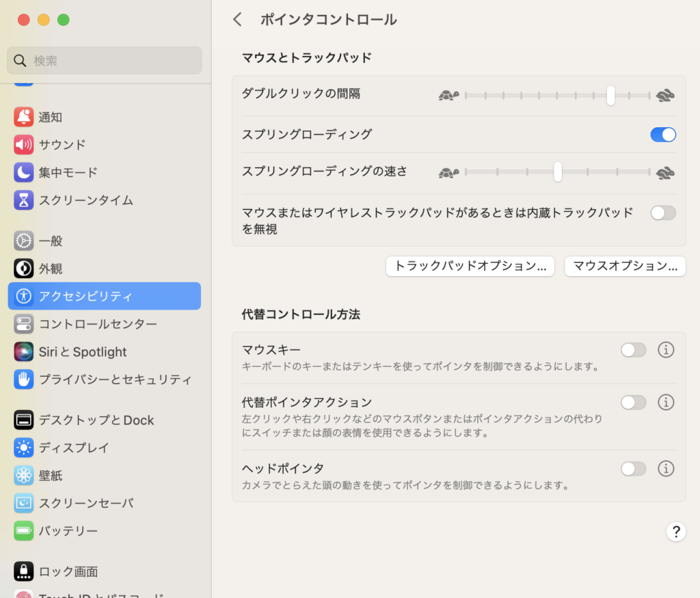Click the サウンド speaker icon
Image resolution: width=700 pixels, height=598 pixels.
24,145
